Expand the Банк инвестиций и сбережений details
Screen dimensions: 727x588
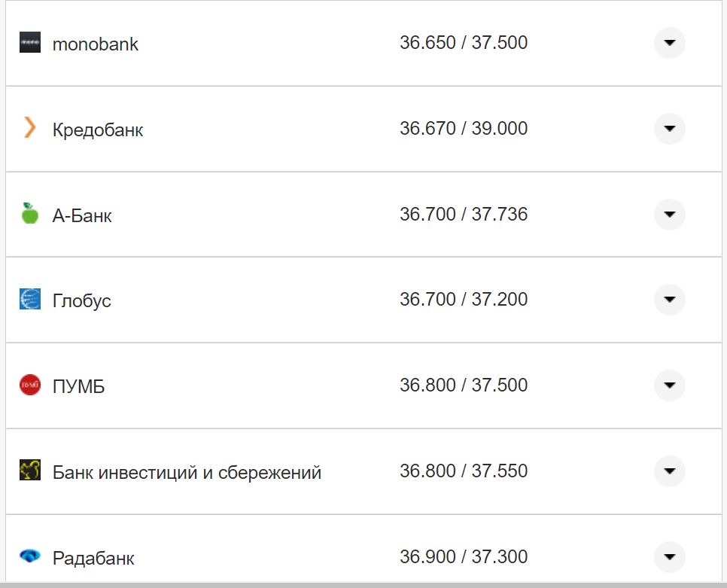[x=669, y=471]
